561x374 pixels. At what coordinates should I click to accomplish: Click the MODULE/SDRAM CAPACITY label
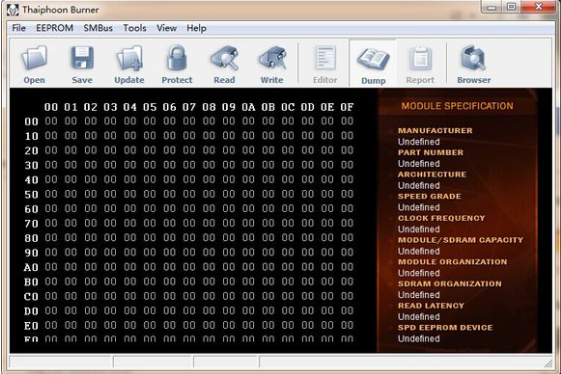(x=460, y=240)
